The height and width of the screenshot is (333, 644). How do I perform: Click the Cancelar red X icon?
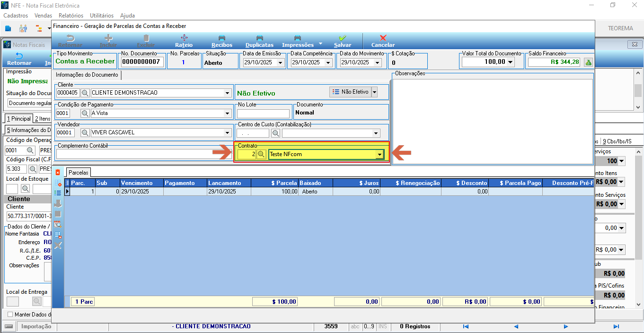tap(383, 38)
